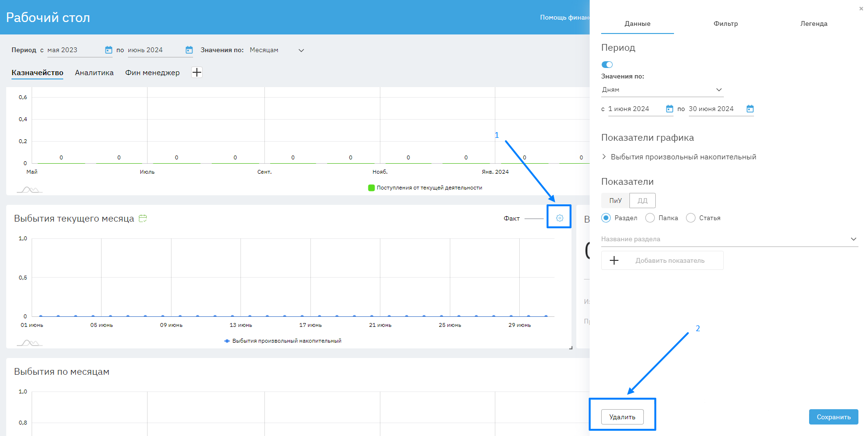This screenshot has width=868, height=436.
Task: Select the Папка radio option
Action: (x=650, y=218)
